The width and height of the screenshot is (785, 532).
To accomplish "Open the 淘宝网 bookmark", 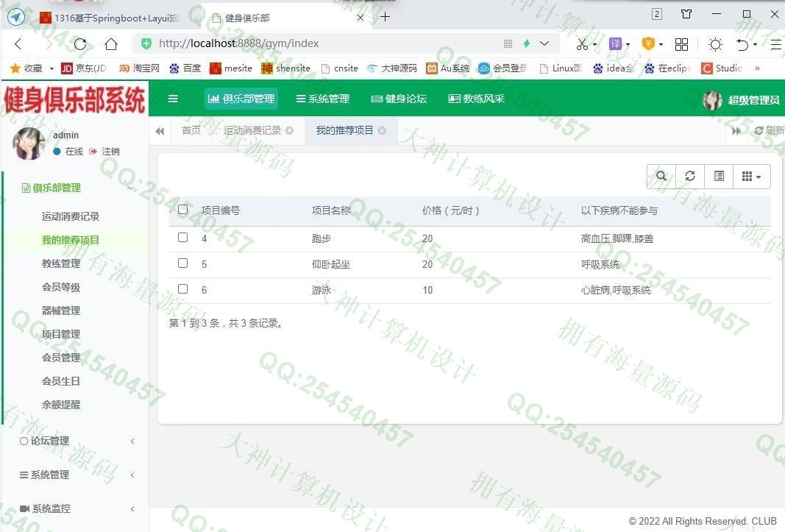I will click(139, 68).
